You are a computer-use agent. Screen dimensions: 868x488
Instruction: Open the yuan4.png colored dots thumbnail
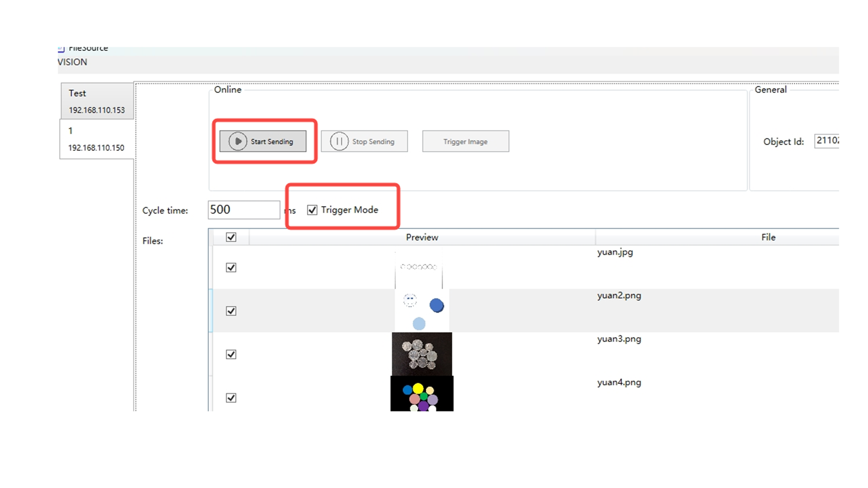click(x=422, y=394)
